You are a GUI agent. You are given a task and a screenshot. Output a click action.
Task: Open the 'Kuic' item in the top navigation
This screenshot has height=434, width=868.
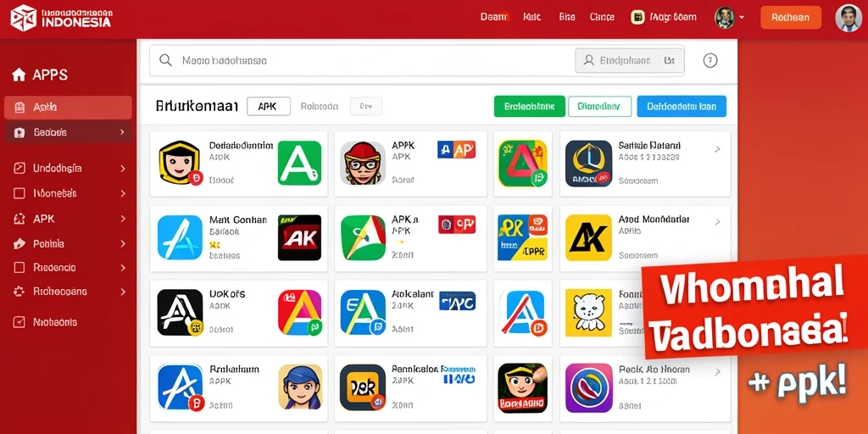point(531,17)
